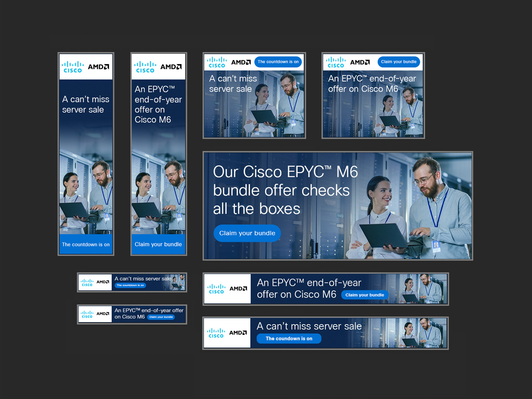Click engineers photo in tall 'Claim your bundle' skyscraper

[158, 196]
